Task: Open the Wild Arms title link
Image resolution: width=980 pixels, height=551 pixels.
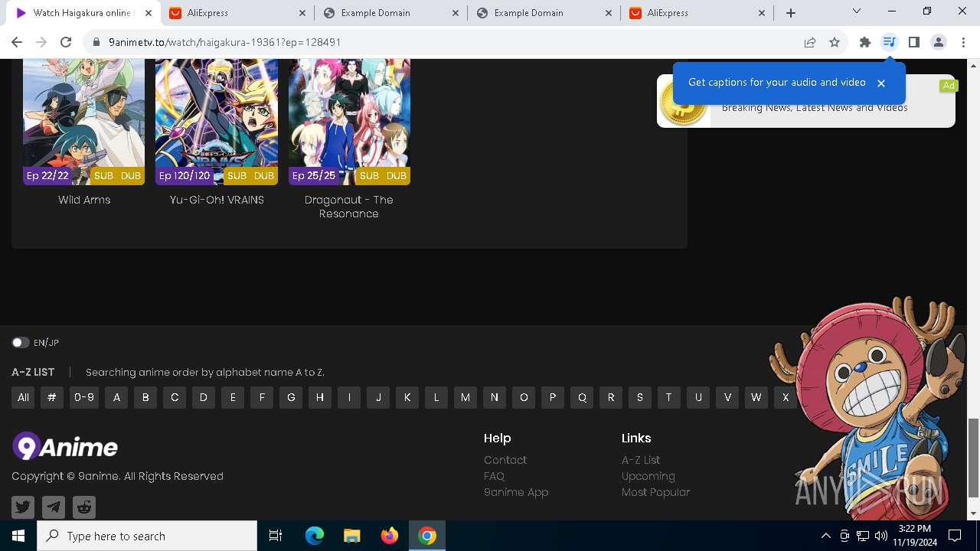Action: [x=84, y=200]
